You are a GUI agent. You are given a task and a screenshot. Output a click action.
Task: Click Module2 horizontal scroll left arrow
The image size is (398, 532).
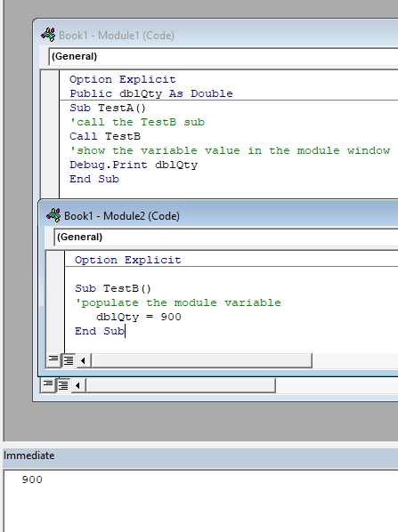click(83, 360)
